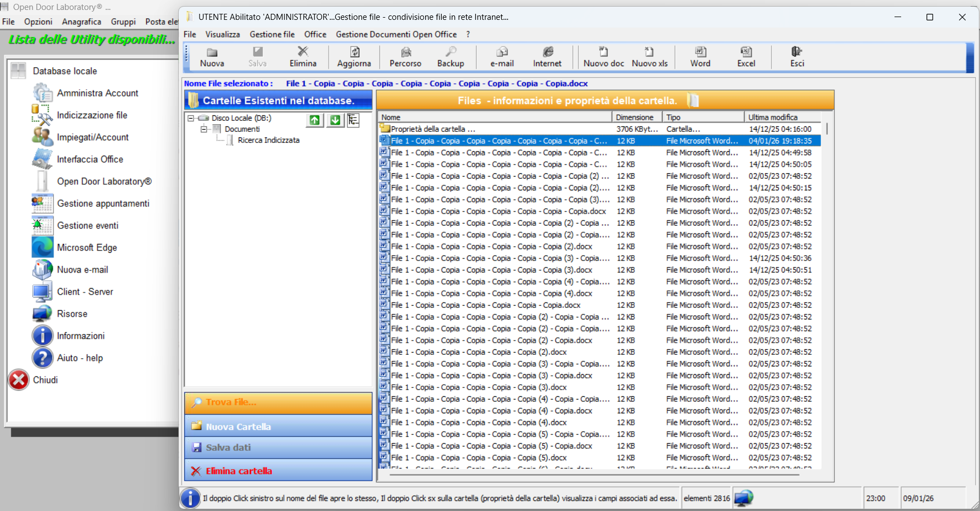Collapse the Disco Locale (DB:) tree node
This screenshot has height=511, width=980.
[x=191, y=118]
